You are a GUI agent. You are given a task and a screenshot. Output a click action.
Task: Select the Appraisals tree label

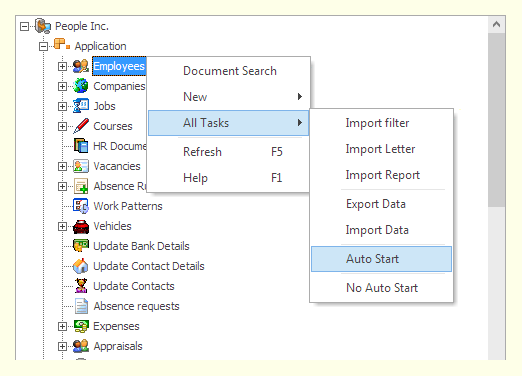118,346
